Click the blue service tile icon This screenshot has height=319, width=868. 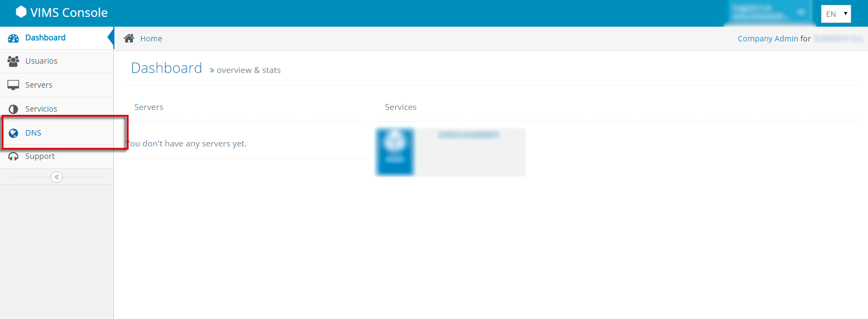(395, 152)
